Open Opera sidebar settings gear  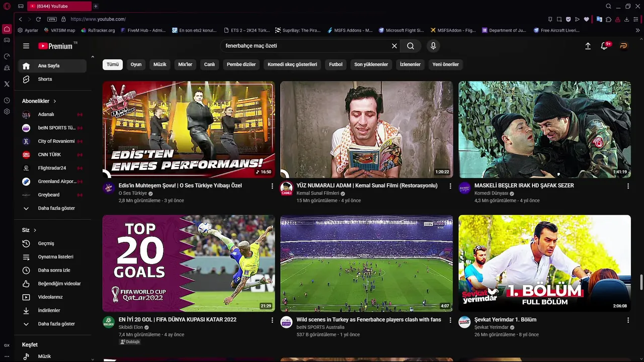click(7, 112)
